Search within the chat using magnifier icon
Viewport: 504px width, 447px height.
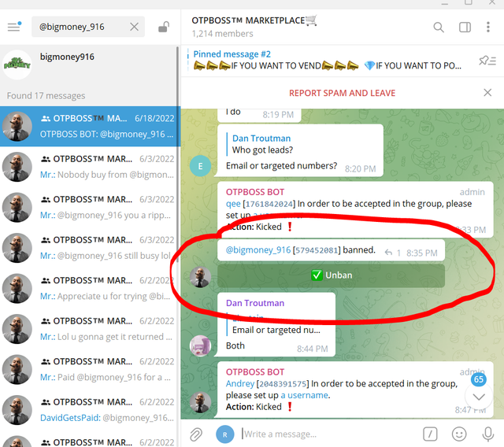pos(439,27)
